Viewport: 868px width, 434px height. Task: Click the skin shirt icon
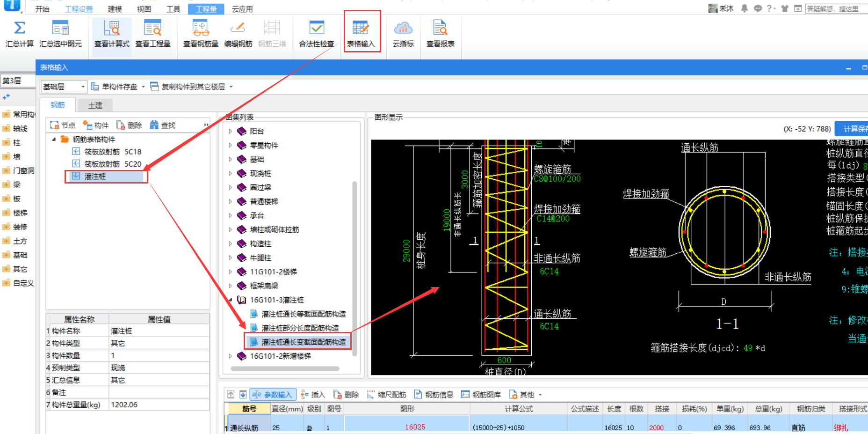(x=785, y=8)
